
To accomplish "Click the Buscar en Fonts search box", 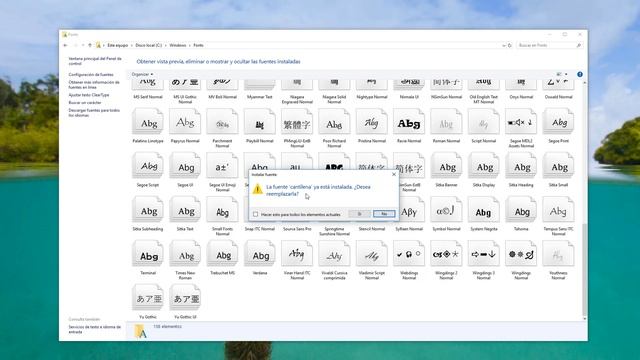I will tap(549, 45).
